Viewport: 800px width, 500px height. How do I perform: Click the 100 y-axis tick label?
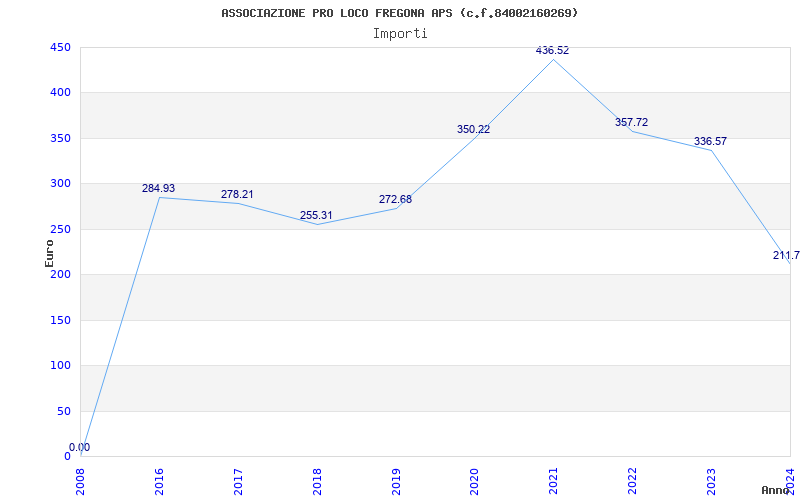(x=60, y=366)
